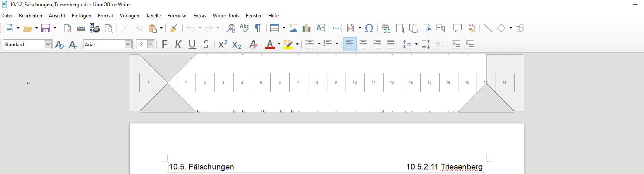Expand the font color dropdown arrow
The width and height of the screenshot is (644, 174).
(x=279, y=44)
